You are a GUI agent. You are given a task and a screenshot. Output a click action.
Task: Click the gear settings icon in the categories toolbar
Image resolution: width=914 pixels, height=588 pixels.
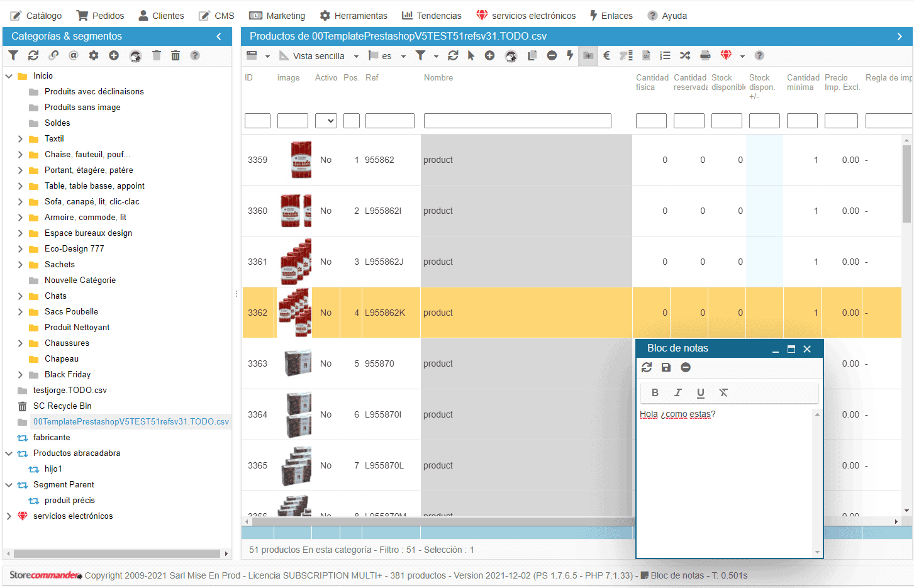94,55
